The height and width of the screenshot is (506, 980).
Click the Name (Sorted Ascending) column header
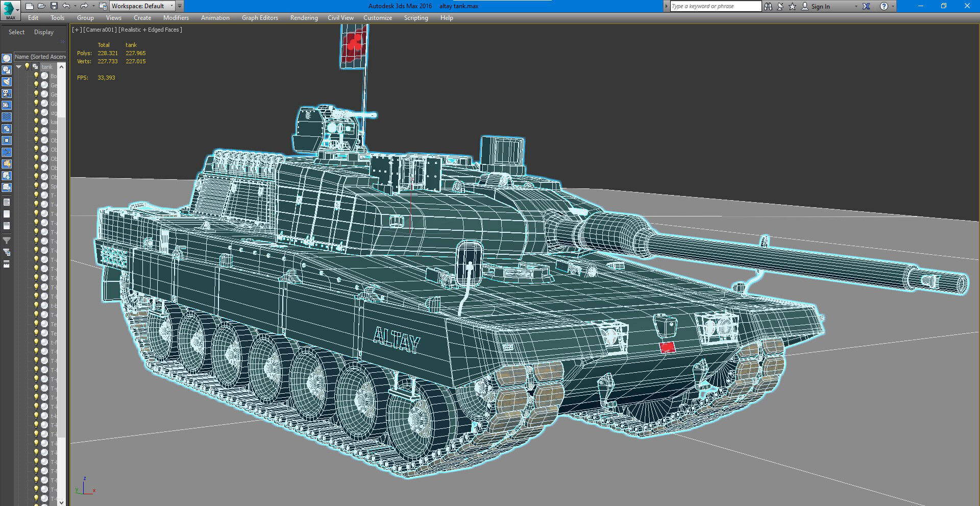click(x=40, y=56)
